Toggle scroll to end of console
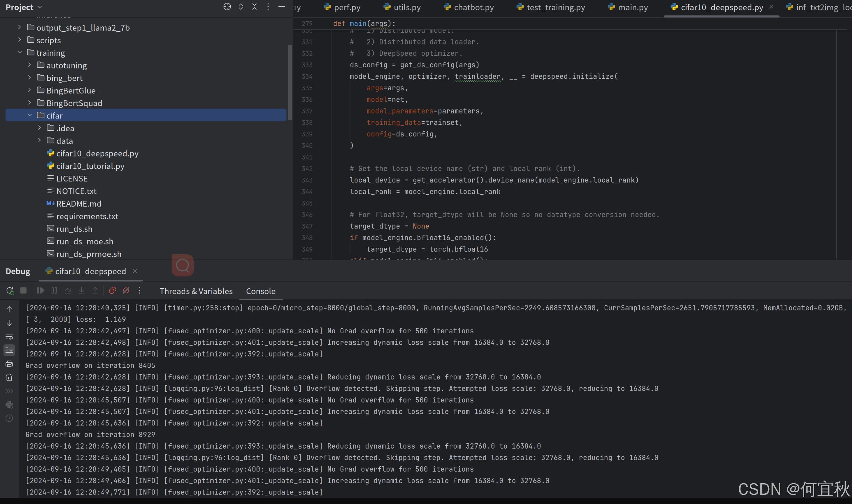This screenshot has height=504, width=852. tap(9, 350)
